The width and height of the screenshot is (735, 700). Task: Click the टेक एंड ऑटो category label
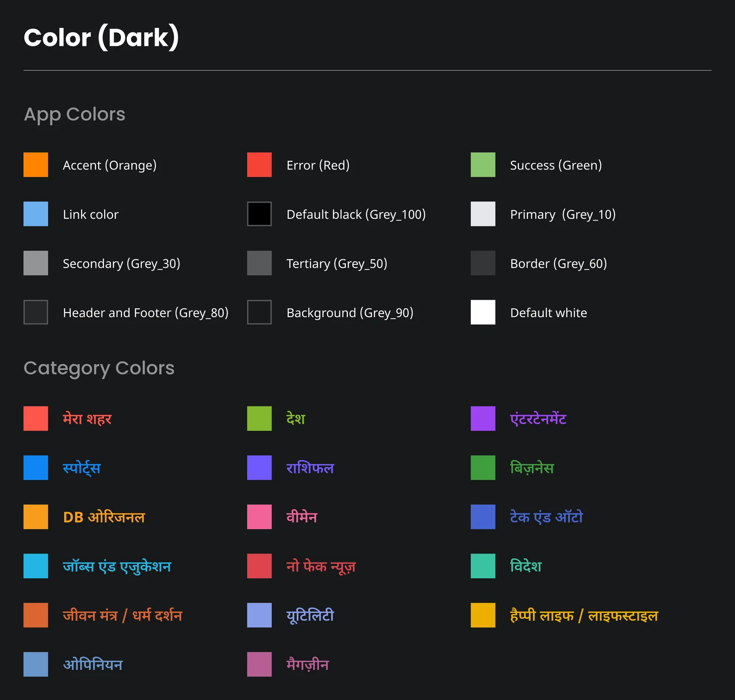pos(546,518)
